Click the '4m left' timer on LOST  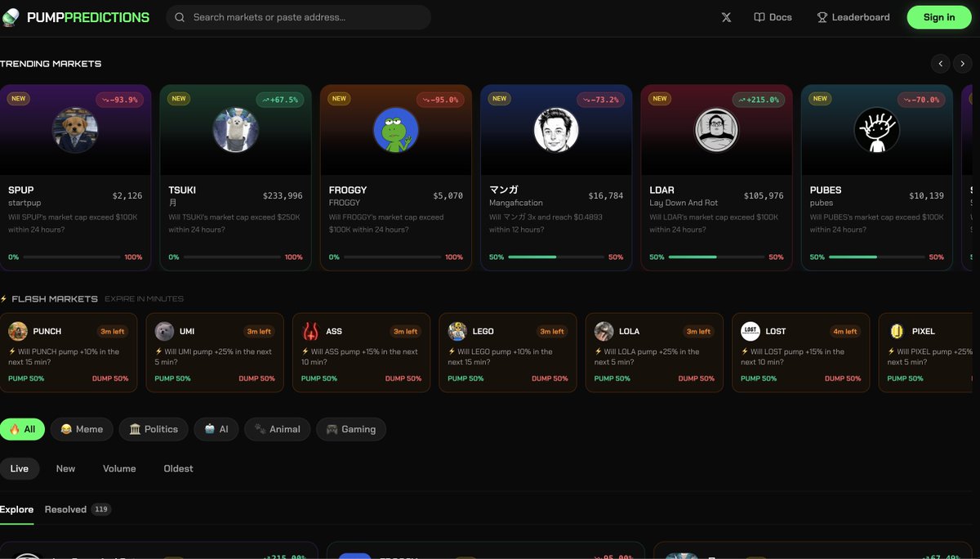point(845,331)
